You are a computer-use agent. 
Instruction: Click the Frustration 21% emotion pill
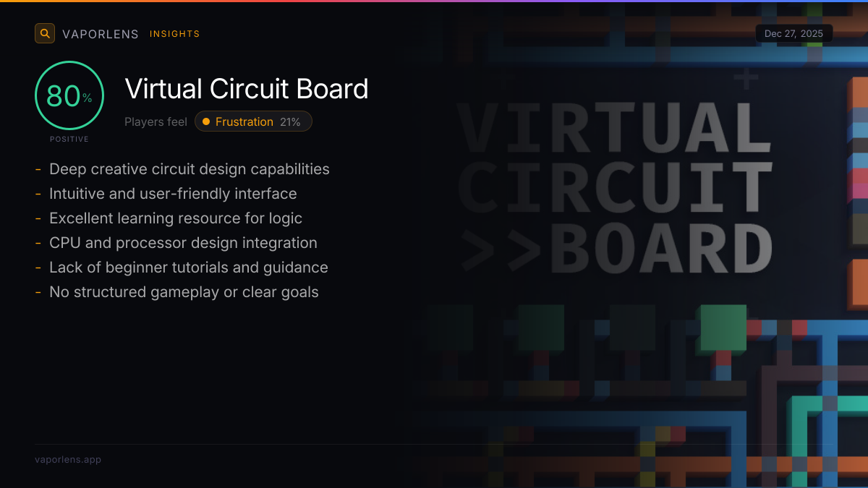click(x=253, y=121)
